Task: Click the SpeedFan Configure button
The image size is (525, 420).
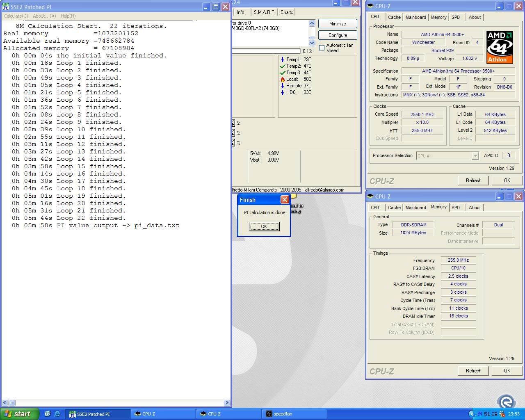Action: point(338,35)
